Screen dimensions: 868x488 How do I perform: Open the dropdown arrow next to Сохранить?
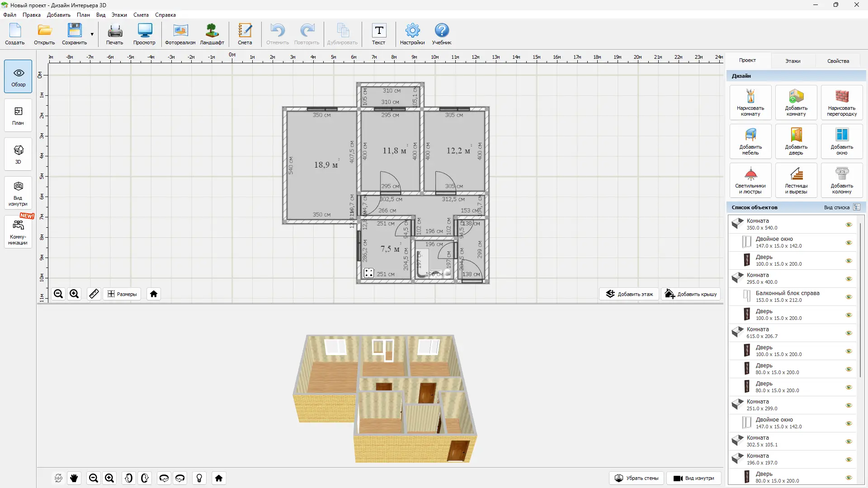(92, 34)
